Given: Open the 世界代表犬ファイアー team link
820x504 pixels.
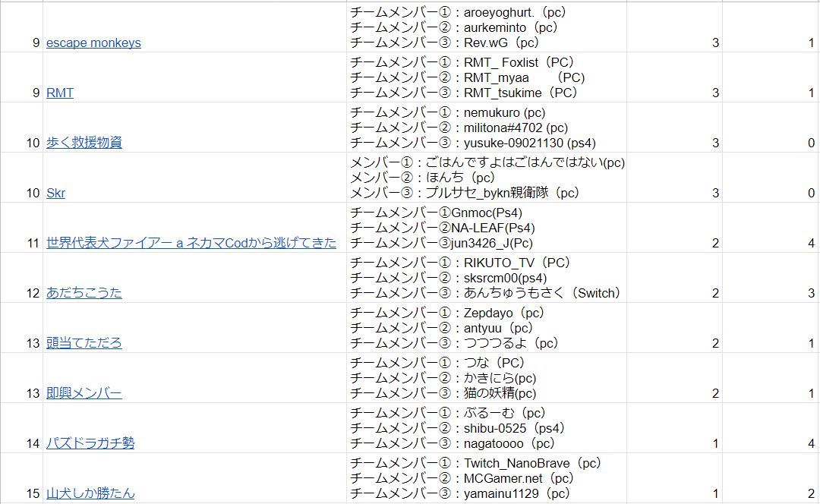Looking at the screenshot, I should tap(191, 243).
